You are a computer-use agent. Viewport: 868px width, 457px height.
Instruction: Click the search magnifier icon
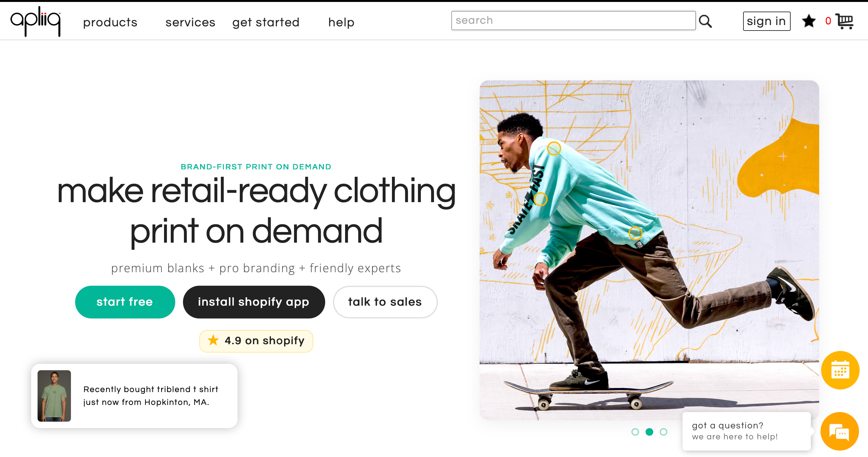(x=705, y=22)
